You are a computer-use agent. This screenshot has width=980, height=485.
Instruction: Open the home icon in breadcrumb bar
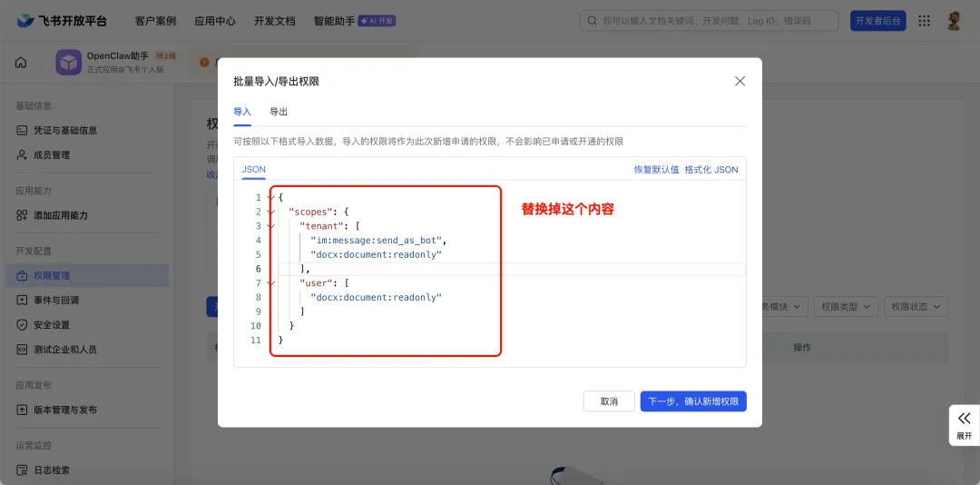tap(21, 63)
